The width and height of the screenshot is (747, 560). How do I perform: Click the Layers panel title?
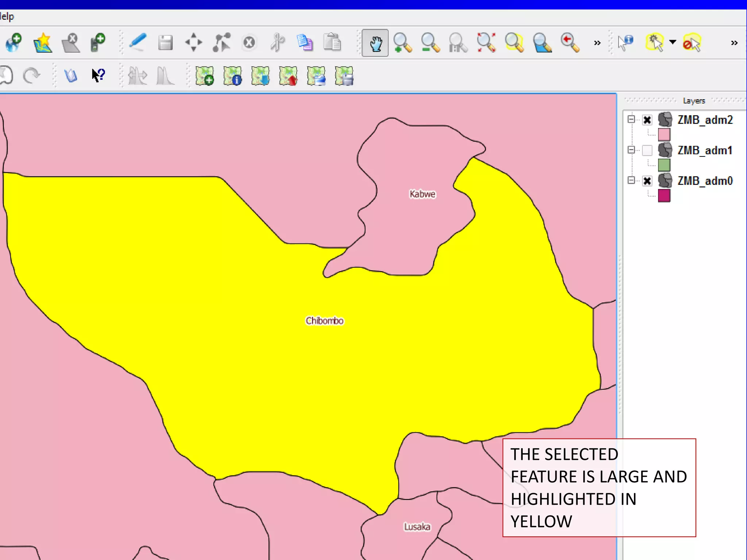point(694,101)
